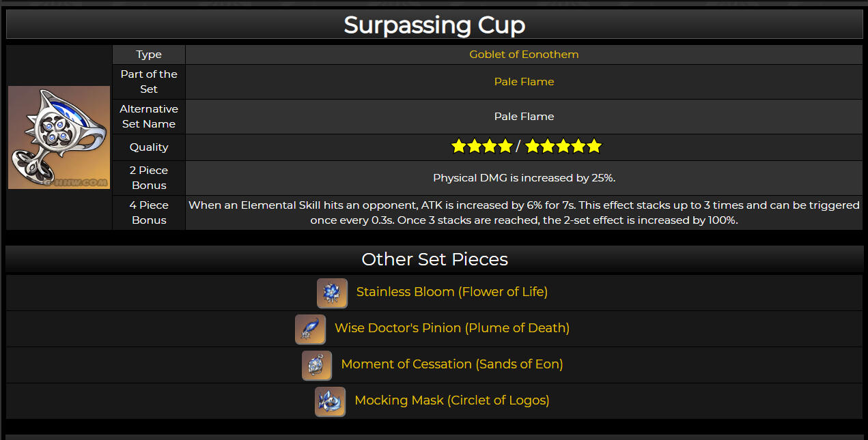Click the five-star quality rating
Screen dimensions: 868x440
(x=563, y=146)
